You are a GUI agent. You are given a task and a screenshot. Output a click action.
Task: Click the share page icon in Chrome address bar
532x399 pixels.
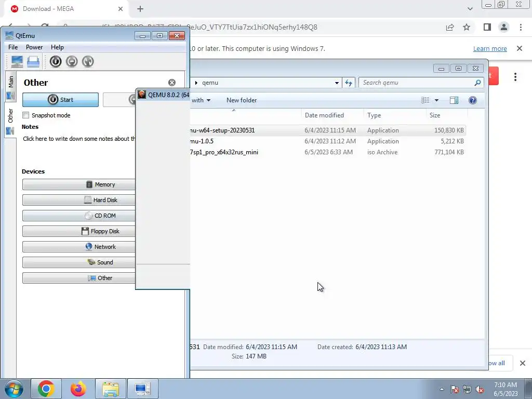pyautogui.click(x=450, y=27)
